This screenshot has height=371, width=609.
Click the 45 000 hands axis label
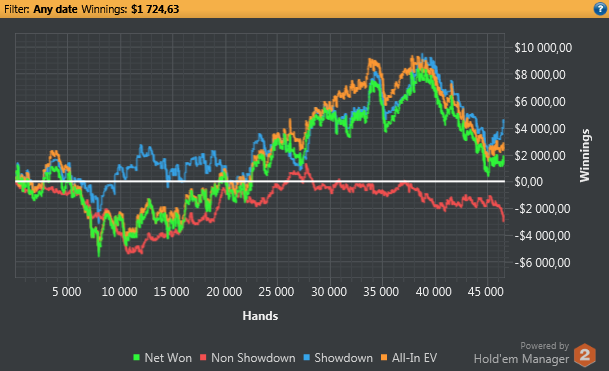[x=486, y=292]
